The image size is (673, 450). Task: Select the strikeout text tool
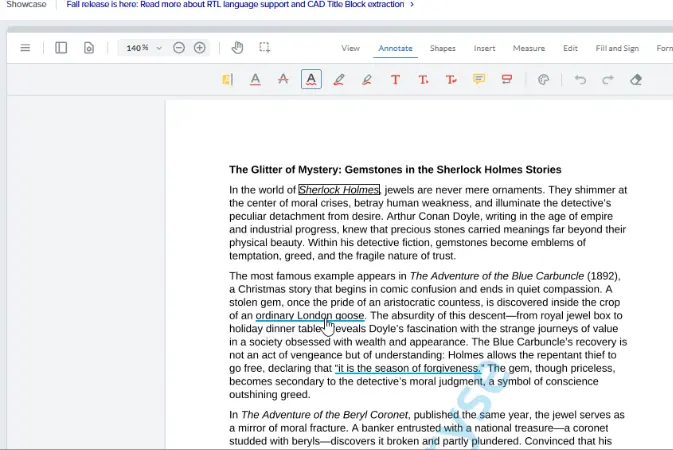pos(283,79)
